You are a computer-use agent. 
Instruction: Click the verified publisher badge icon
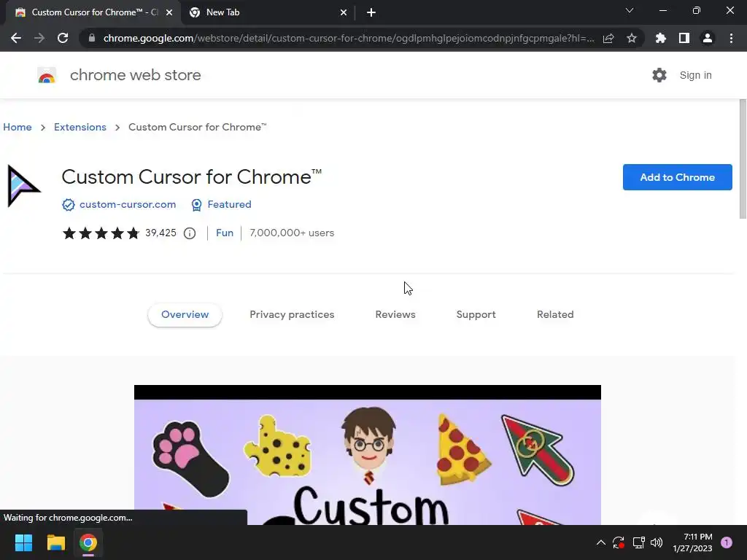point(68,205)
